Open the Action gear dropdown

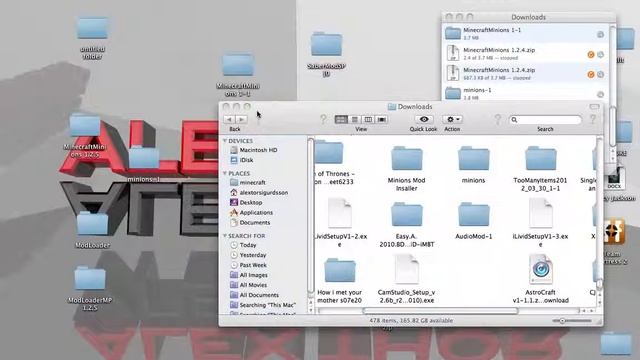point(452,119)
